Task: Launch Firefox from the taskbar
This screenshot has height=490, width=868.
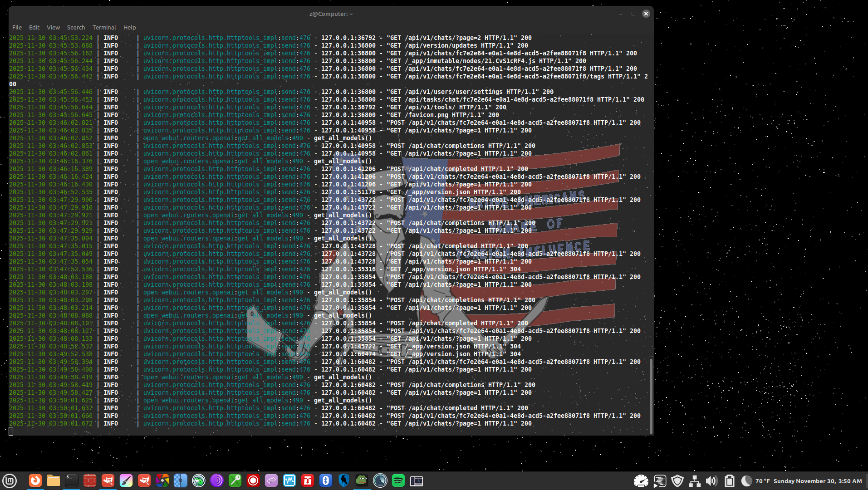Action: point(35,480)
